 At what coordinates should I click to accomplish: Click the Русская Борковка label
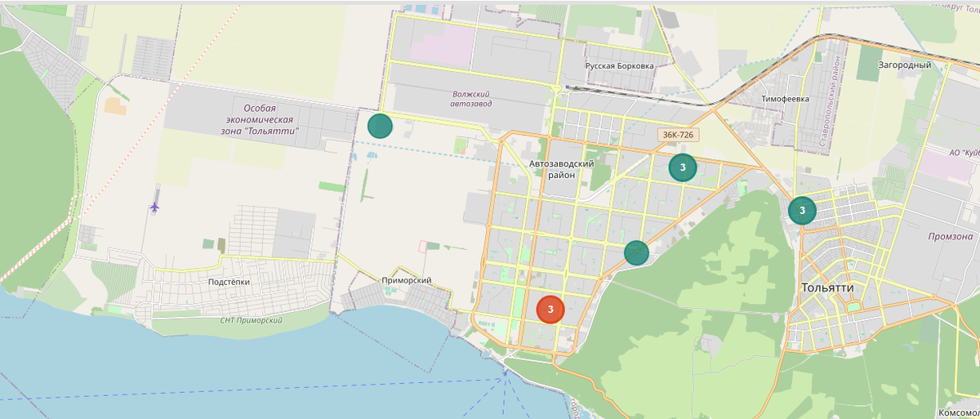pyautogui.click(x=620, y=65)
